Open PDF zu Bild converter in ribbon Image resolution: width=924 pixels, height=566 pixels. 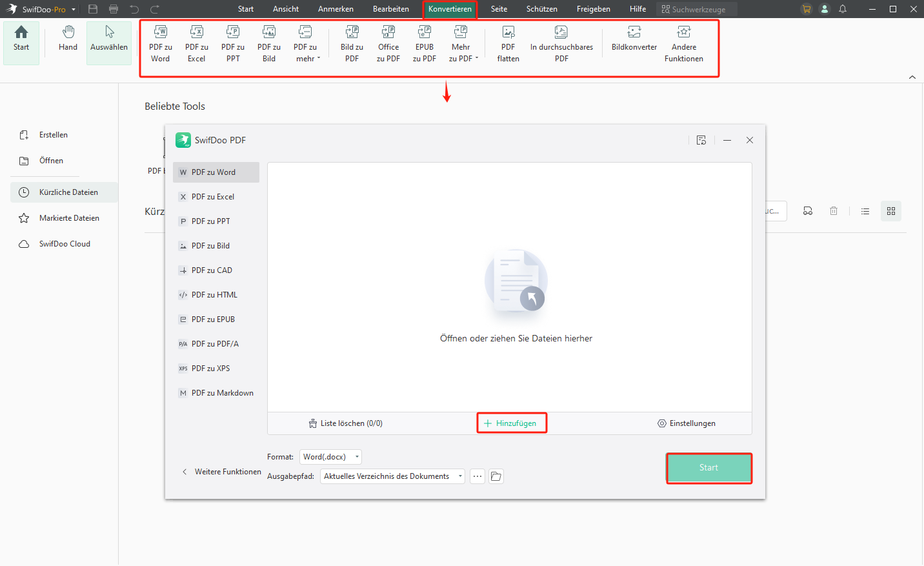[269, 44]
